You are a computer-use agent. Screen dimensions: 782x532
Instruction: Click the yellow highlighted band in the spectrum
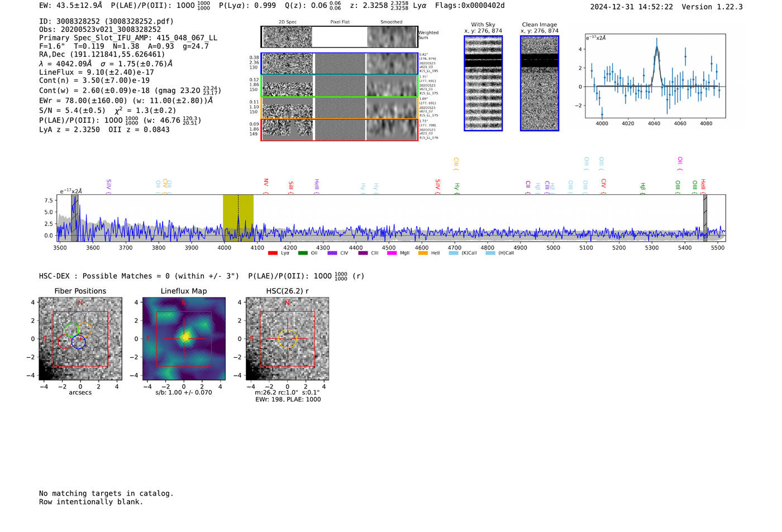(x=238, y=218)
